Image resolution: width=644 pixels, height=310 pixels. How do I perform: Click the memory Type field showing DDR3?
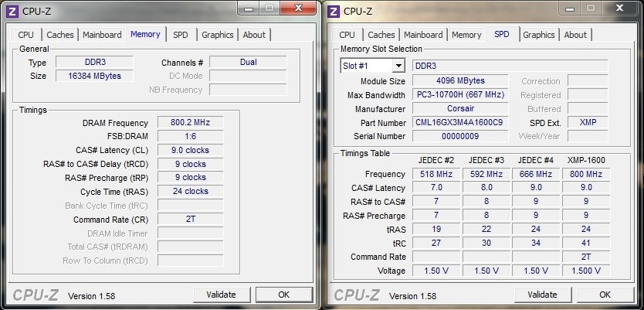pos(94,62)
